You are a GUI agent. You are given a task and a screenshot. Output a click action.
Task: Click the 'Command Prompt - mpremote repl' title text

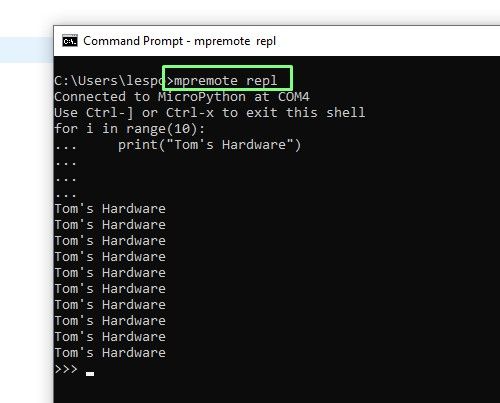click(179, 41)
